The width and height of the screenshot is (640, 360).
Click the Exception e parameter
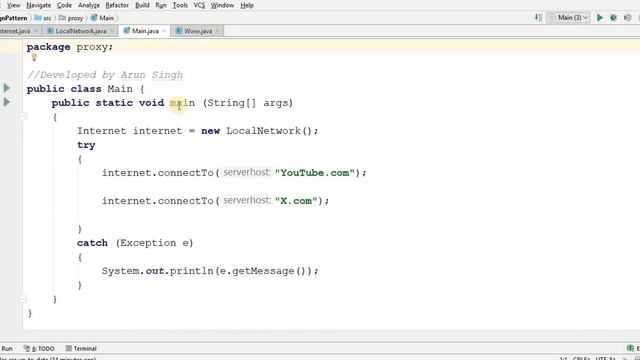tap(154, 243)
